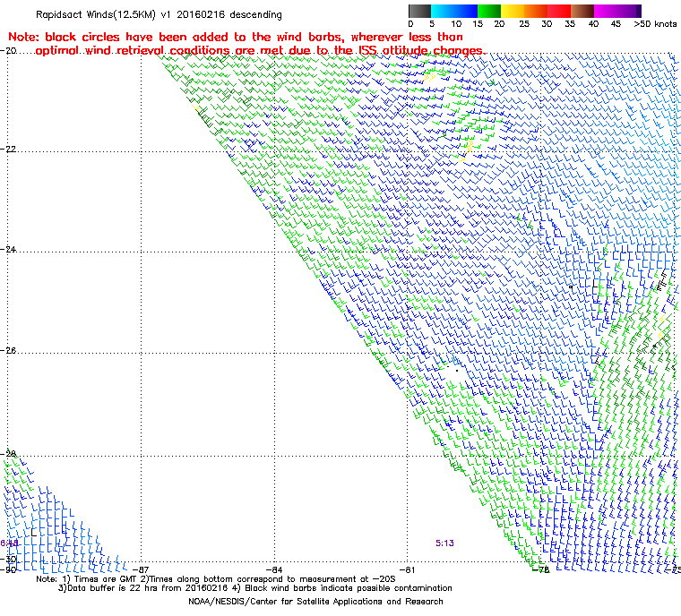
Task: Click the '-87' longitude axis label
Action: point(141,569)
